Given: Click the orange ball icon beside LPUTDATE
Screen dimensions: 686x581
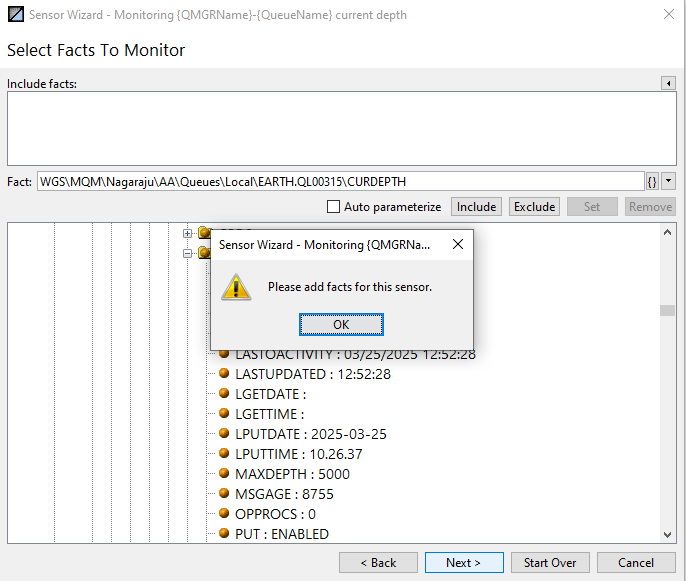Looking at the screenshot, I should (x=224, y=433).
